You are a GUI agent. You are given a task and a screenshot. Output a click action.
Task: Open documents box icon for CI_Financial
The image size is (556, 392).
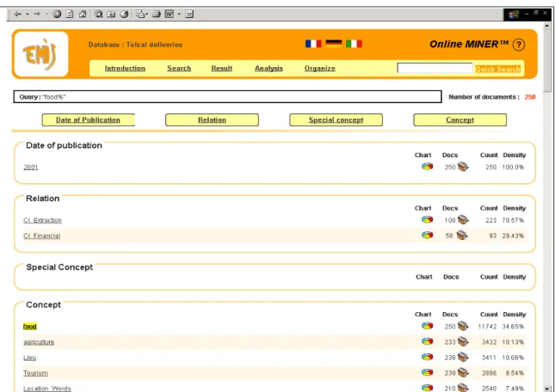[x=461, y=236]
